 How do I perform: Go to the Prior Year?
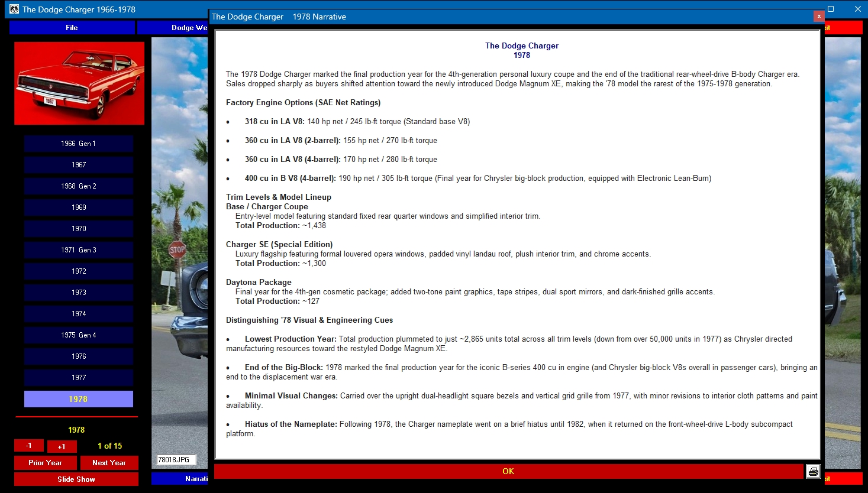pos(46,463)
